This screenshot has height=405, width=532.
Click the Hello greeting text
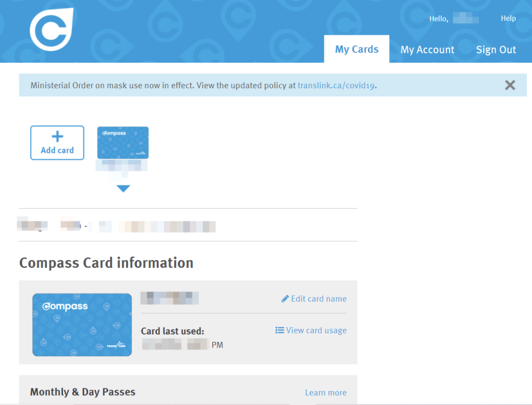point(439,19)
